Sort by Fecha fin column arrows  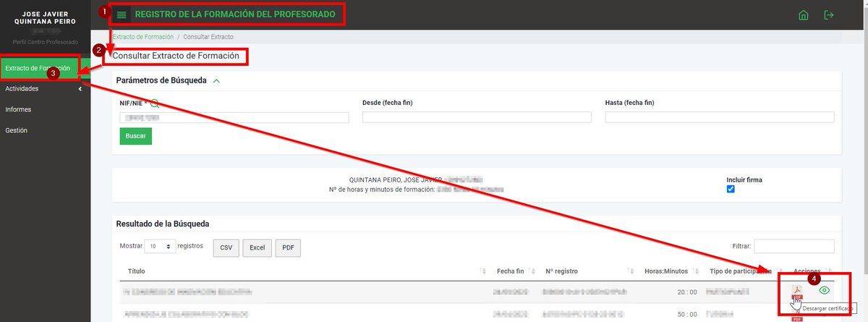tap(532, 271)
